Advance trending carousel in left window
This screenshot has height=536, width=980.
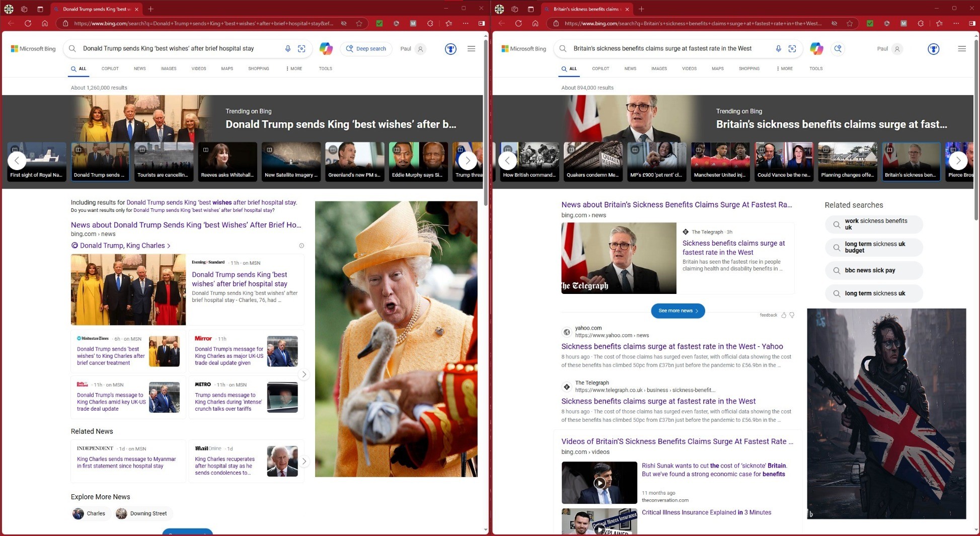468,161
